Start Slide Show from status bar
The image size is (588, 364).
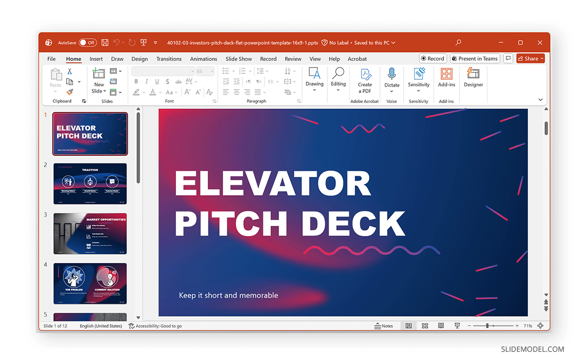click(457, 325)
